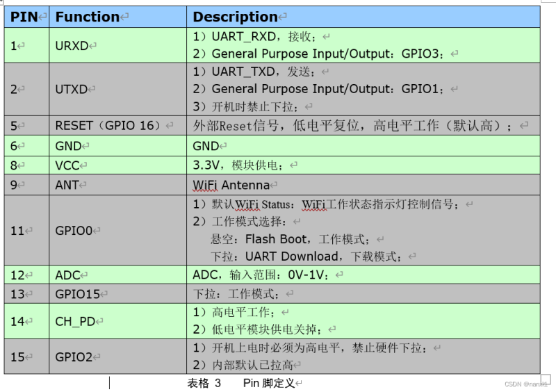The width and height of the screenshot is (556, 392).
Task: Click the GPIO2 function cell
Action: (x=74, y=357)
